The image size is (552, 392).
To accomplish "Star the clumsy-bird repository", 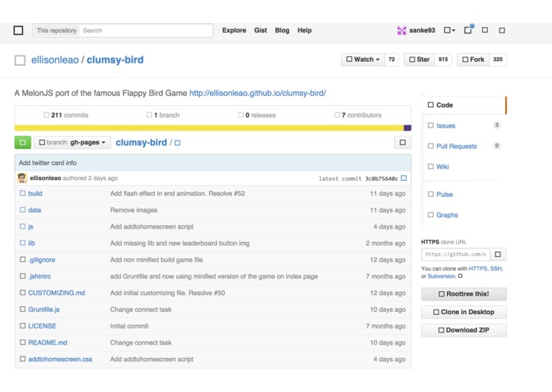I will pyautogui.click(x=419, y=60).
